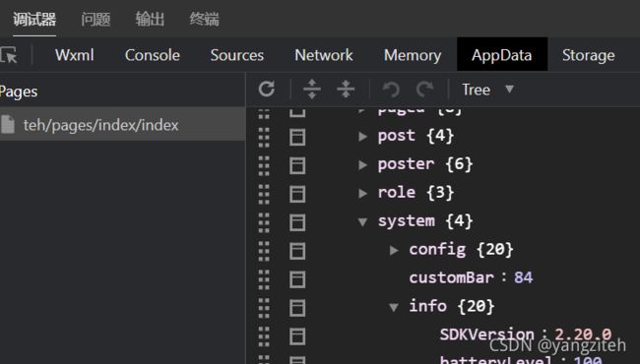Switch to the Network tab
The height and width of the screenshot is (364, 640).
(324, 55)
